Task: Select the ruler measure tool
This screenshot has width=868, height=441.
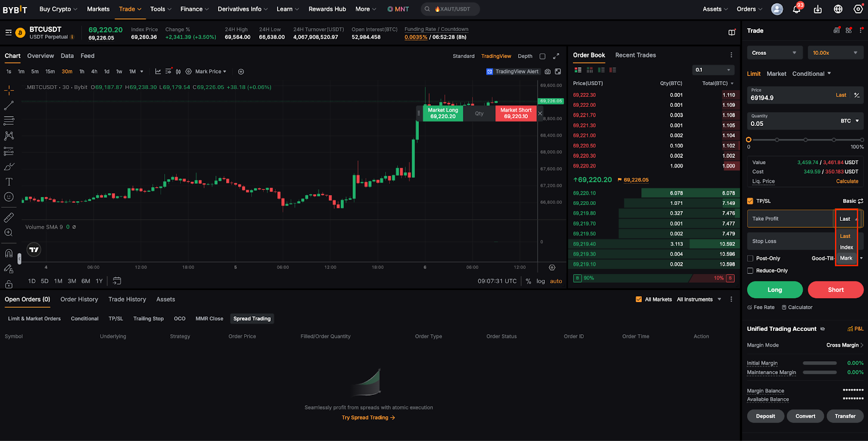Action: pyautogui.click(x=9, y=218)
